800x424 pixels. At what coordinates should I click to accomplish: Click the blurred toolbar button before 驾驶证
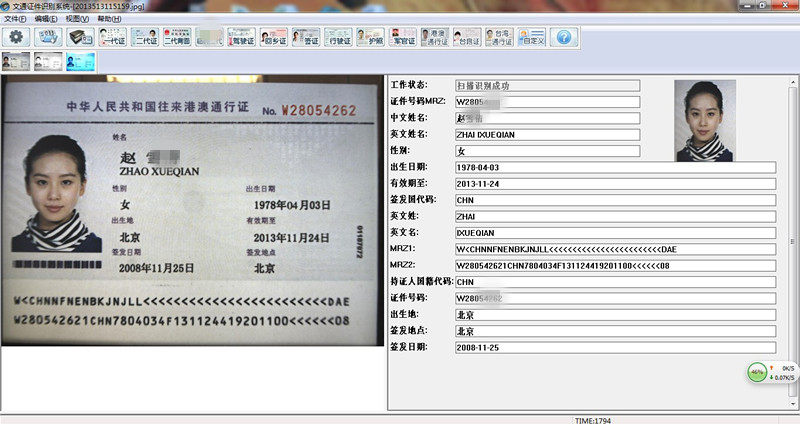[209, 37]
